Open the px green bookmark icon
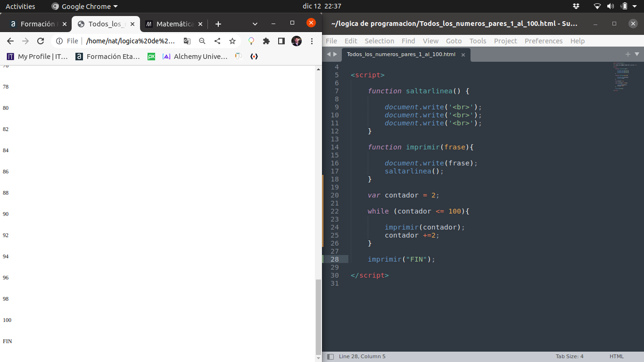 tap(151, 57)
